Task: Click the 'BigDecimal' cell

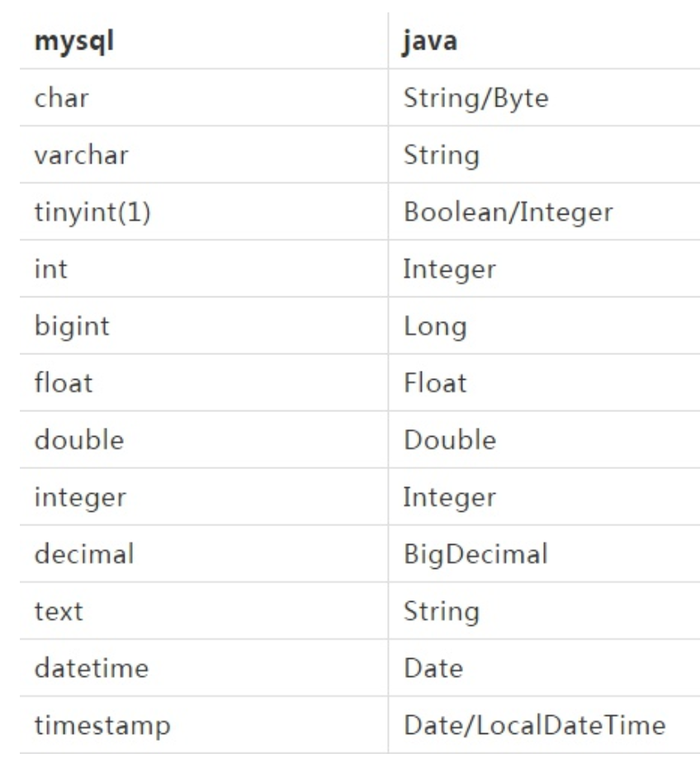Action: [475, 554]
